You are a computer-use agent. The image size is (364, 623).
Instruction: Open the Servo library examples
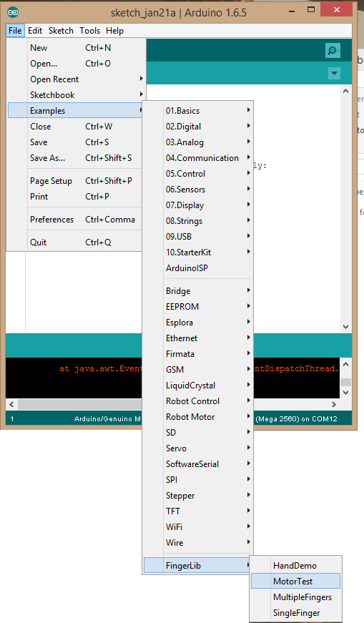point(198,448)
